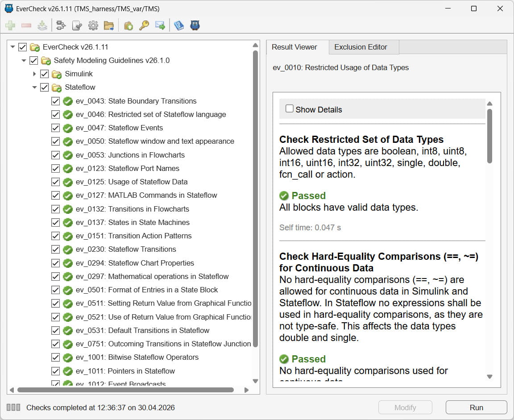514x420 pixels.
Task: Click the key license icon
Action: tap(144, 25)
